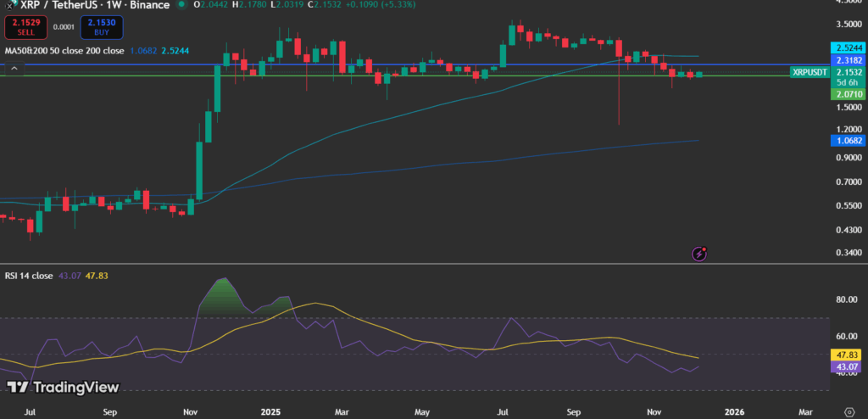Click the 0.0001 spread value
868x419 pixels.
click(64, 26)
